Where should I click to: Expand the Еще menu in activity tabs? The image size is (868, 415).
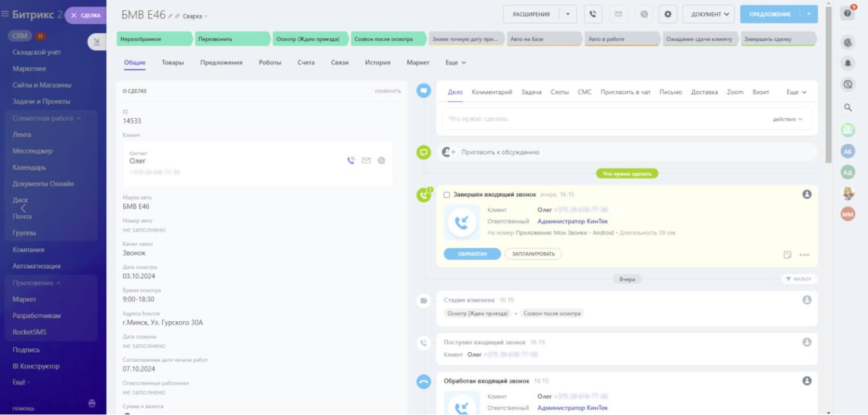(797, 92)
